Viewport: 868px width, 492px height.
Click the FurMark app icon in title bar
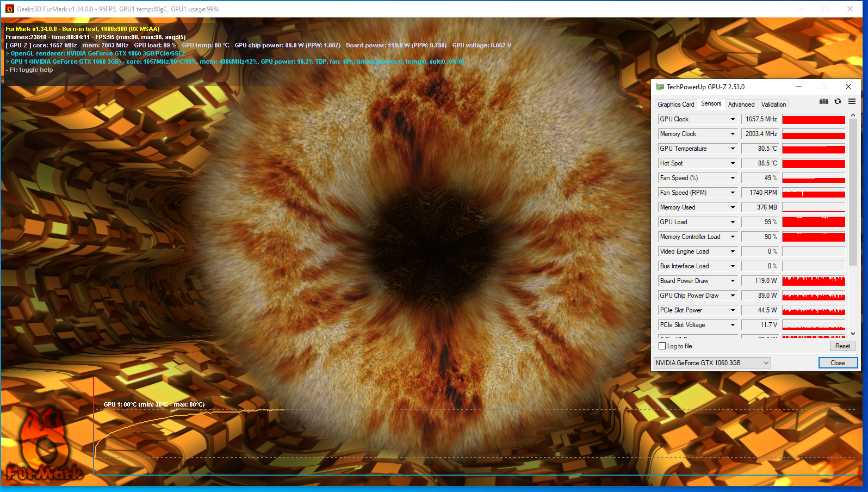coord(9,9)
